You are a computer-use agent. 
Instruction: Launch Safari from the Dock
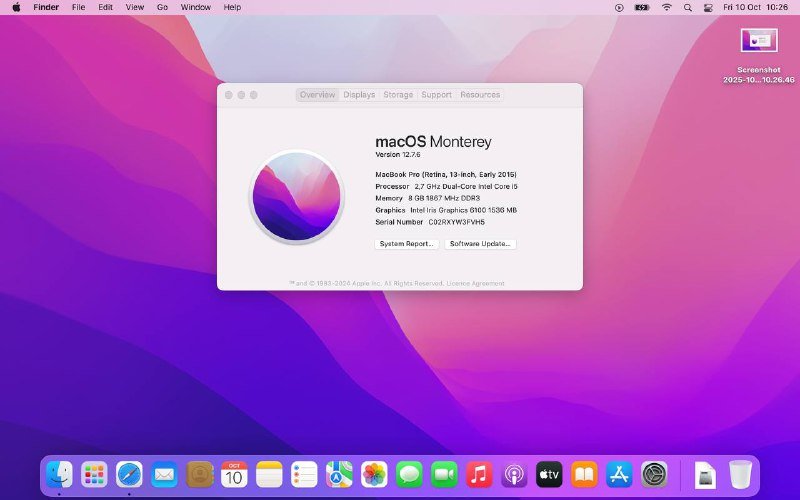pos(129,474)
